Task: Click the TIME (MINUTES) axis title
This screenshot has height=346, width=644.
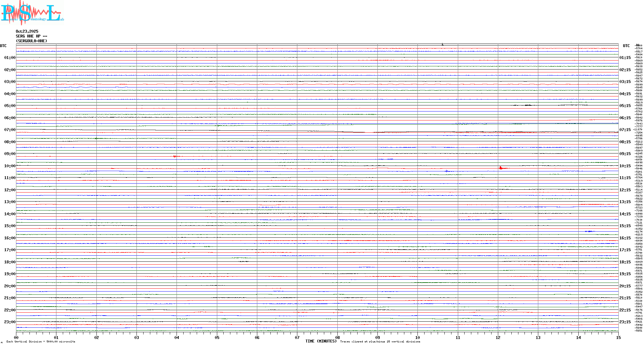Action: [x=321, y=341]
